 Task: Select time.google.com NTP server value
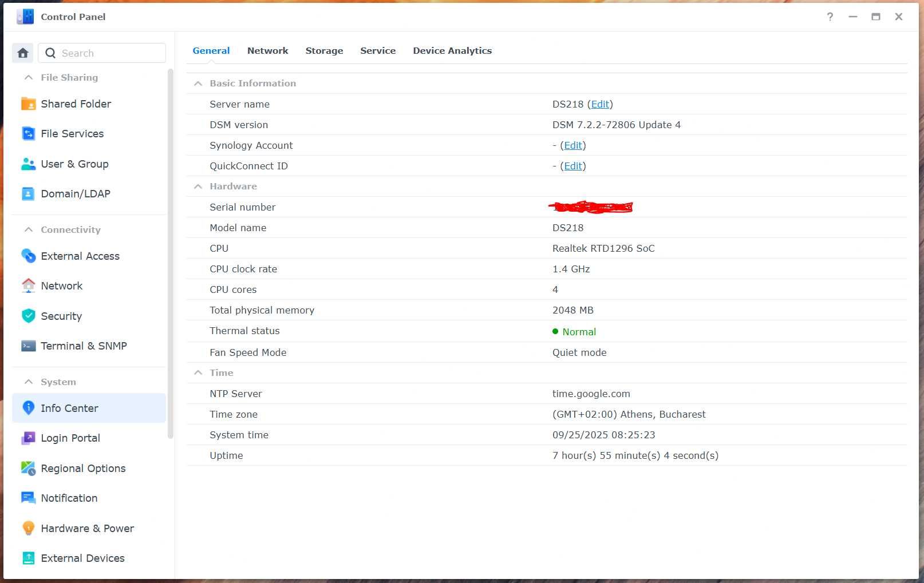591,394
